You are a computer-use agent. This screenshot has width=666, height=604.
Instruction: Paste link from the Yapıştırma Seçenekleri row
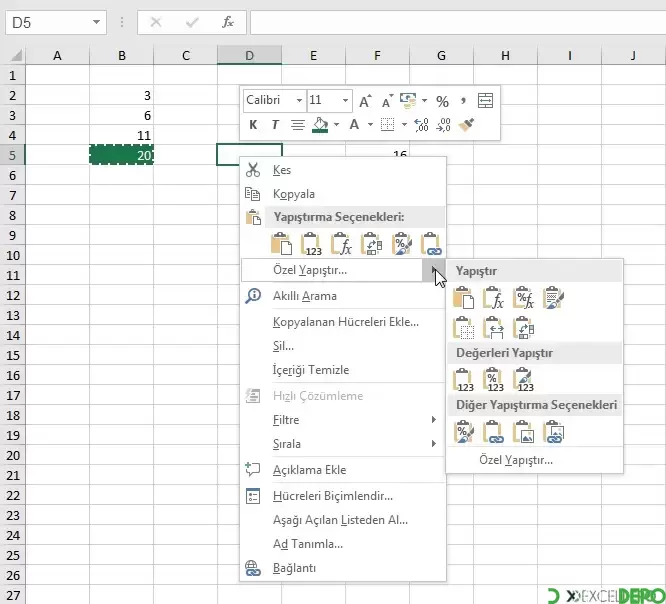(432, 244)
